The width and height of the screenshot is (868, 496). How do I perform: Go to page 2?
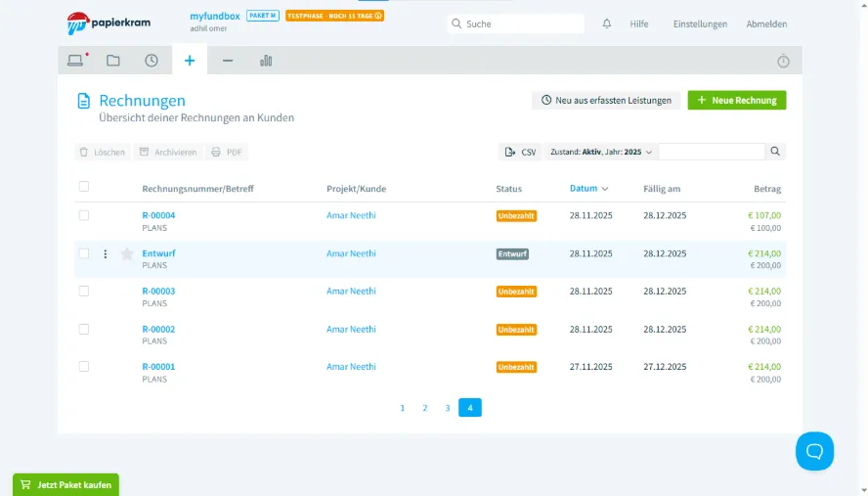[x=425, y=408]
